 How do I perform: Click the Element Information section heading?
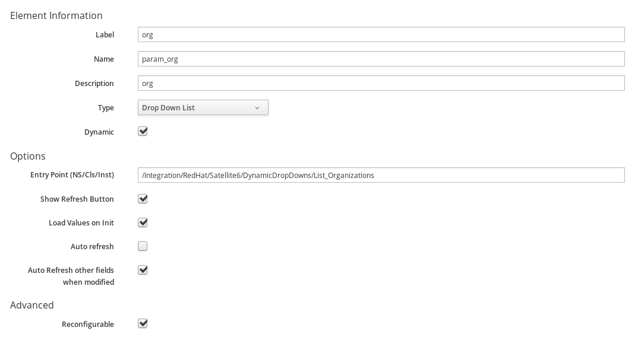[x=56, y=15]
